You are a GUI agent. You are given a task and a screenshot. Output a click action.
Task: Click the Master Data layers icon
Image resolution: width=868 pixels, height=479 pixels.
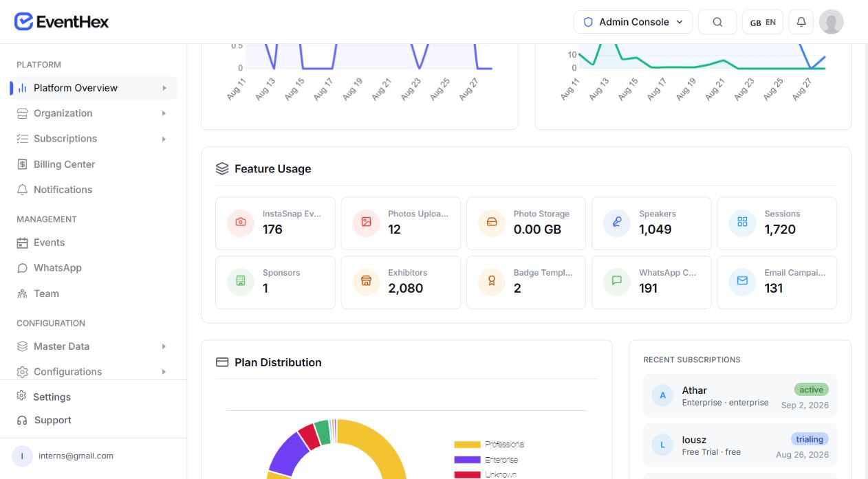click(23, 346)
